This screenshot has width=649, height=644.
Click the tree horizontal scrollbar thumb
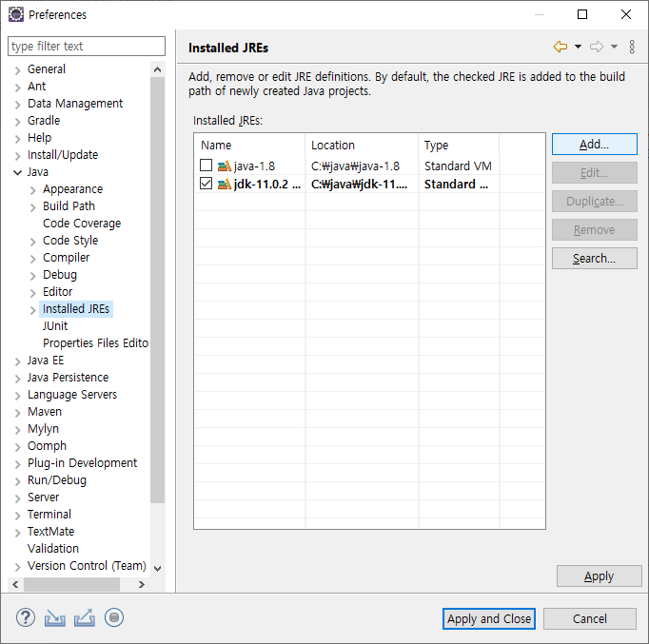click(x=71, y=584)
